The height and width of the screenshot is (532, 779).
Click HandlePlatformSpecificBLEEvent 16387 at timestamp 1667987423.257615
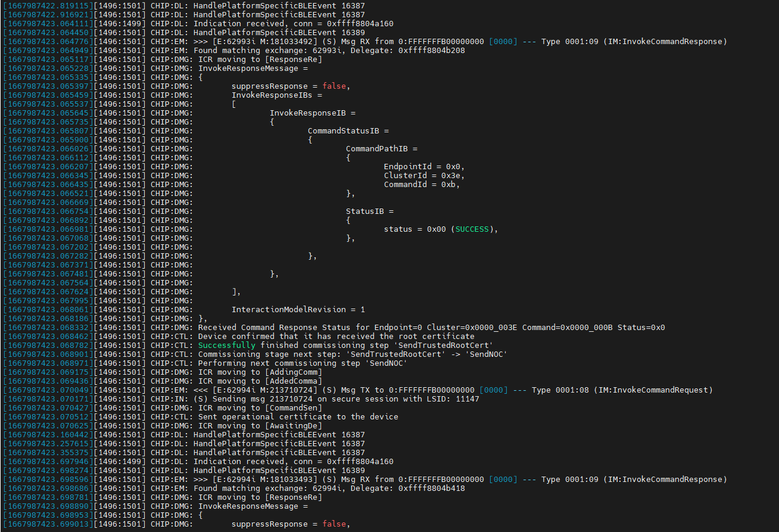(x=279, y=443)
